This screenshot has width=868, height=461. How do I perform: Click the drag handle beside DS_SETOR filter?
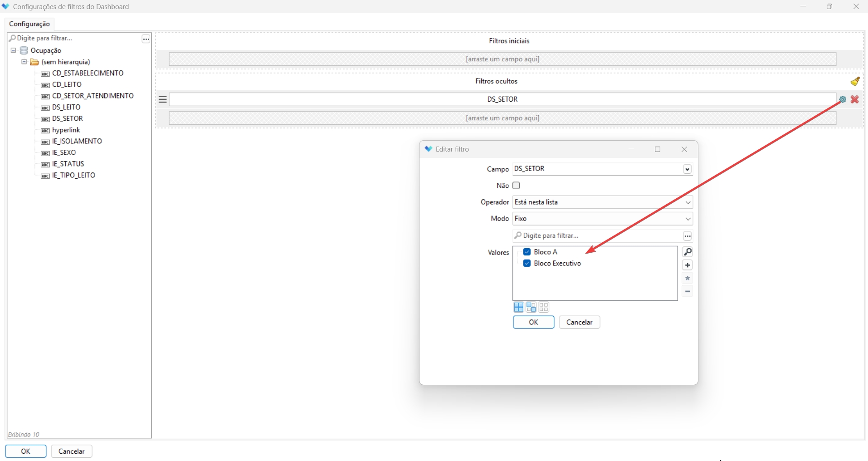163,99
